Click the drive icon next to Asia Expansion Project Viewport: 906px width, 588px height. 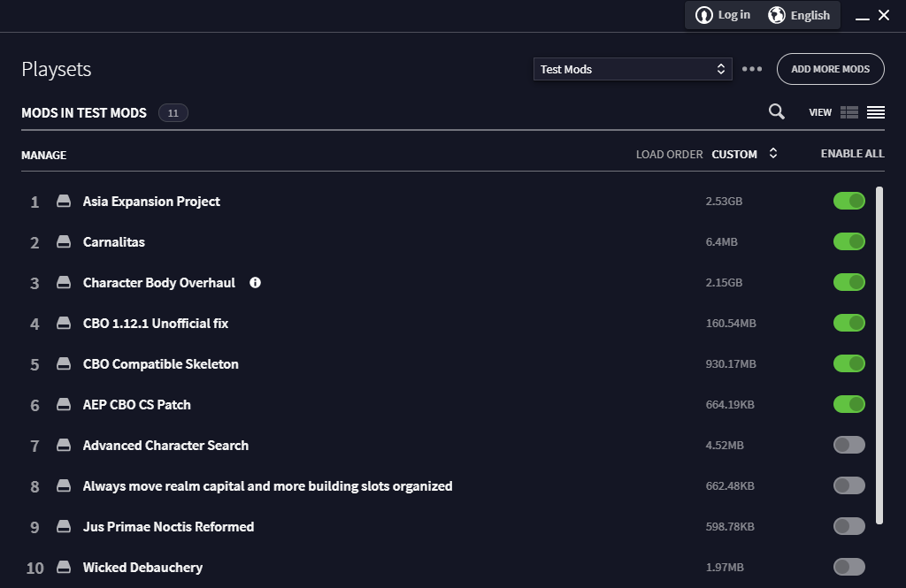(x=64, y=202)
